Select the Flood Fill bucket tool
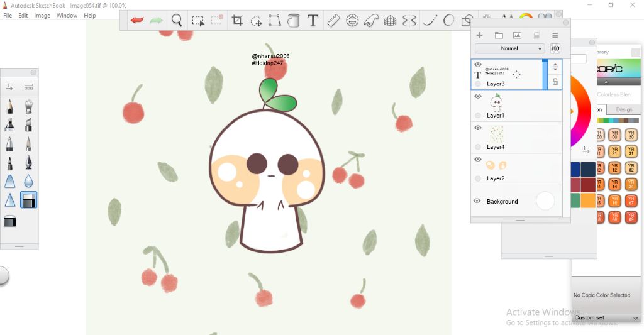The width and height of the screenshot is (644, 335). click(x=293, y=21)
